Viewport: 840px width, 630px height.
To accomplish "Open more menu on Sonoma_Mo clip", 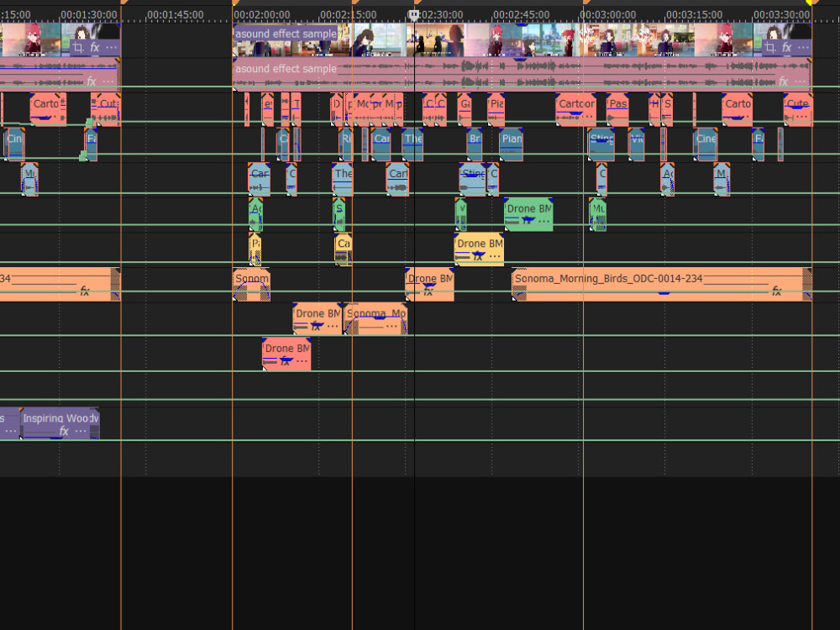I will (391, 326).
